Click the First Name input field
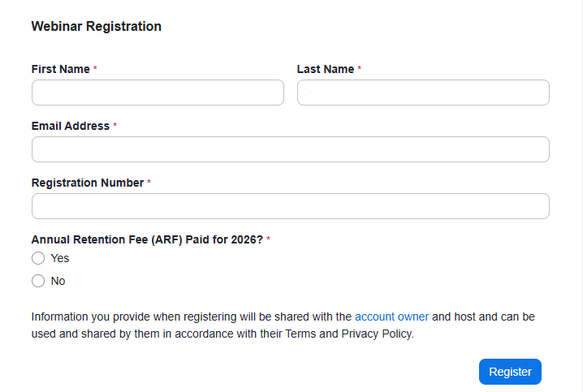 coord(158,93)
